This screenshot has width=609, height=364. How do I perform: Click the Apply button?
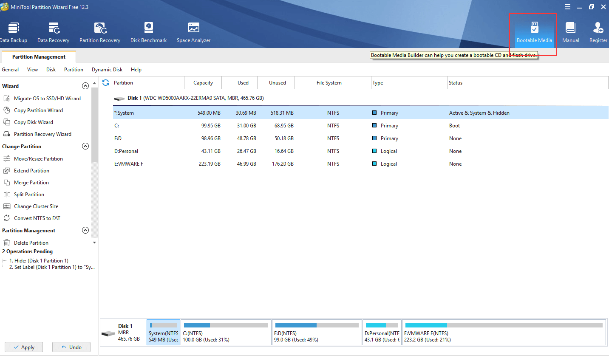point(24,347)
